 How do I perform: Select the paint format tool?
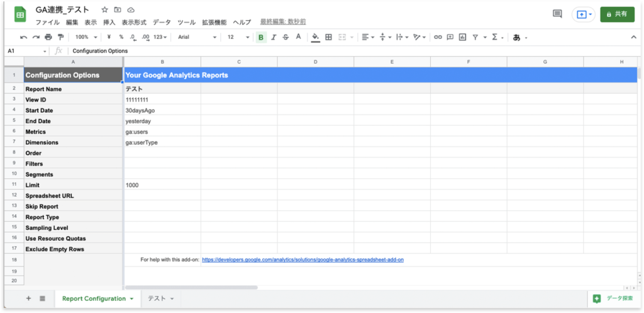pyautogui.click(x=60, y=37)
